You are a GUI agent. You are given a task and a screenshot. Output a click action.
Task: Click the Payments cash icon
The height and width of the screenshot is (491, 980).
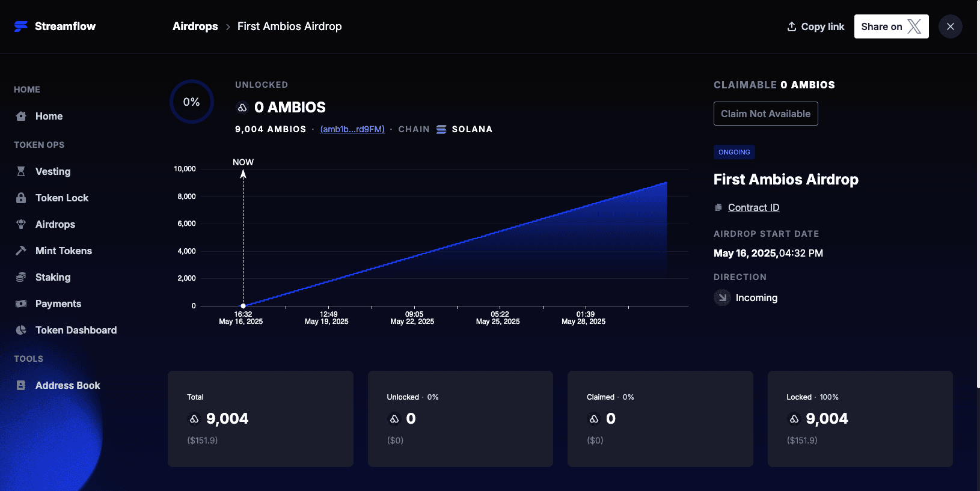click(21, 303)
